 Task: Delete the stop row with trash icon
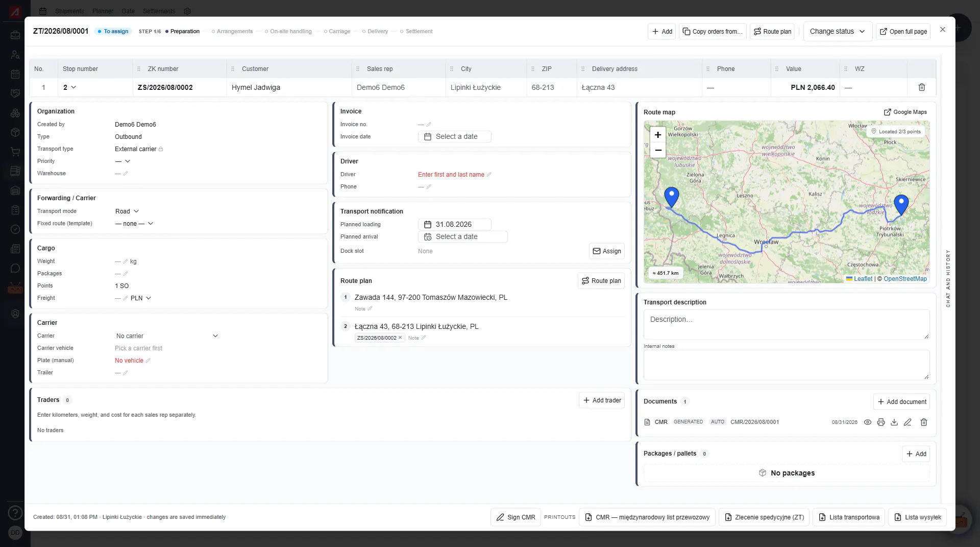click(x=922, y=87)
